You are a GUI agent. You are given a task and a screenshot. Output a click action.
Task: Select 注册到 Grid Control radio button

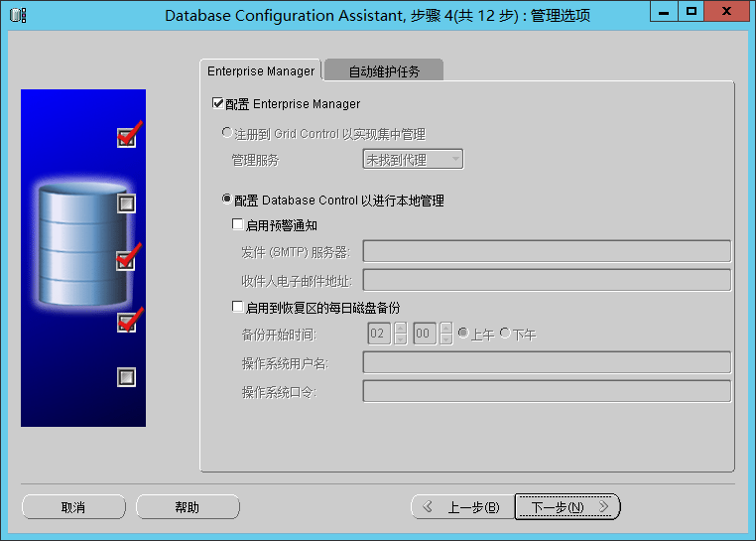coord(226,132)
